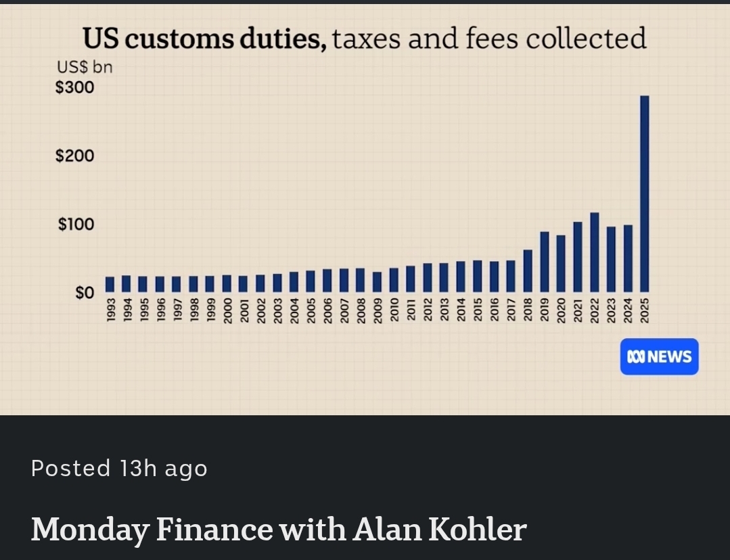Screen dimensions: 730x560
Task: Click the $200 label on the y-axis
Action: point(74,156)
